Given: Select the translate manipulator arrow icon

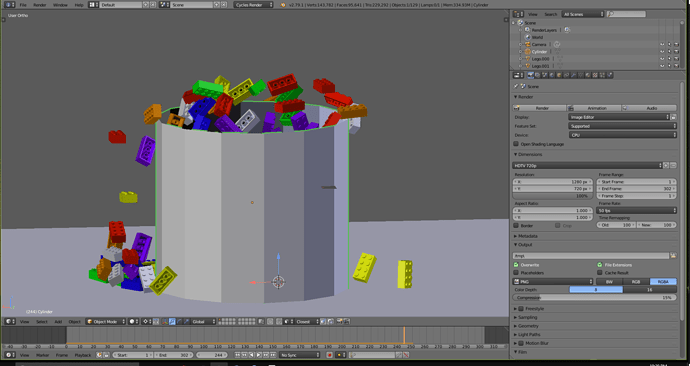Looking at the screenshot, I should click(x=172, y=322).
